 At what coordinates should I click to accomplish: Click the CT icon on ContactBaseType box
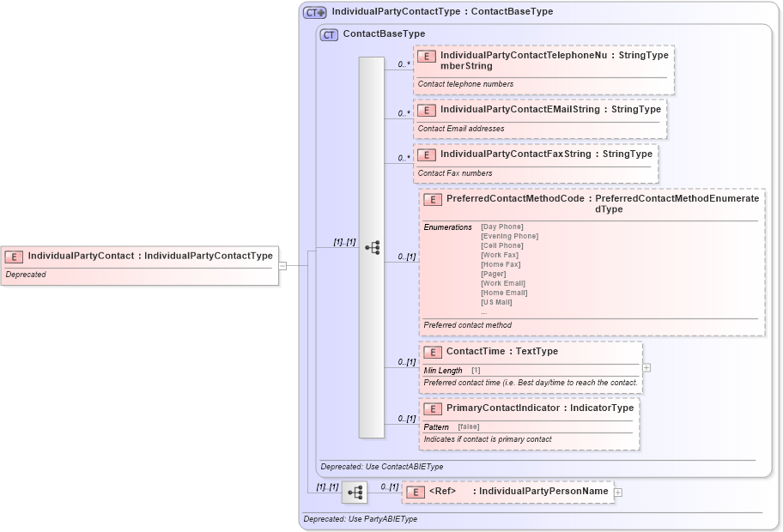tap(328, 33)
